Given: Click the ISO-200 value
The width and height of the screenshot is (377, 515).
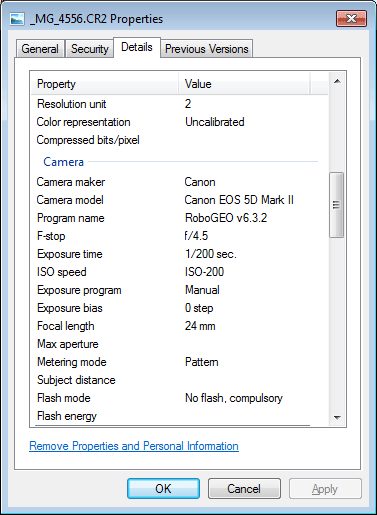Looking at the screenshot, I should [204, 272].
